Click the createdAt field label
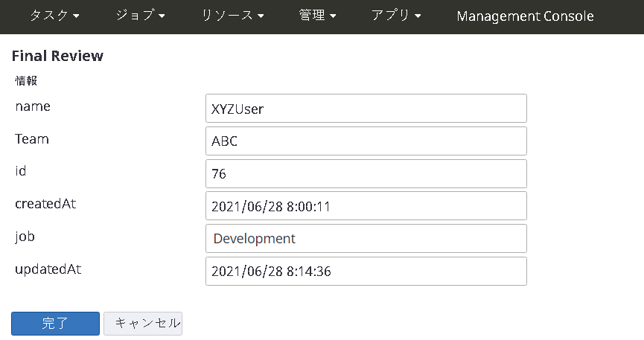 pyautogui.click(x=45, y=204)
